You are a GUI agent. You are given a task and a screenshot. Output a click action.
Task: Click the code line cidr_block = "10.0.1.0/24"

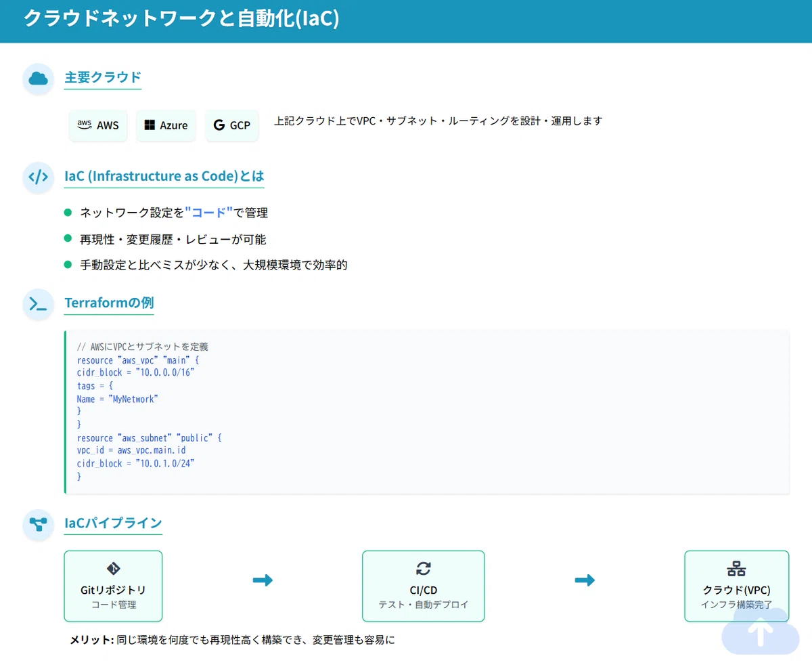[x=136, y=464]
